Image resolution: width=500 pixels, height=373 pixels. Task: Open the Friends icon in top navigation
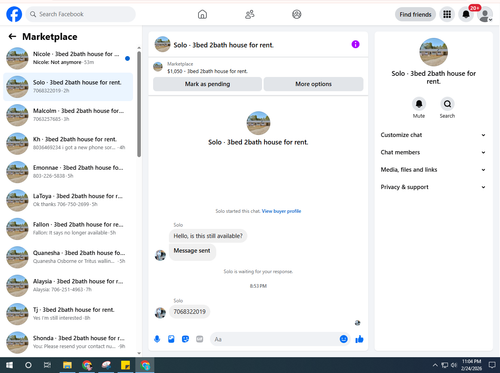click(x=250, y=14)
